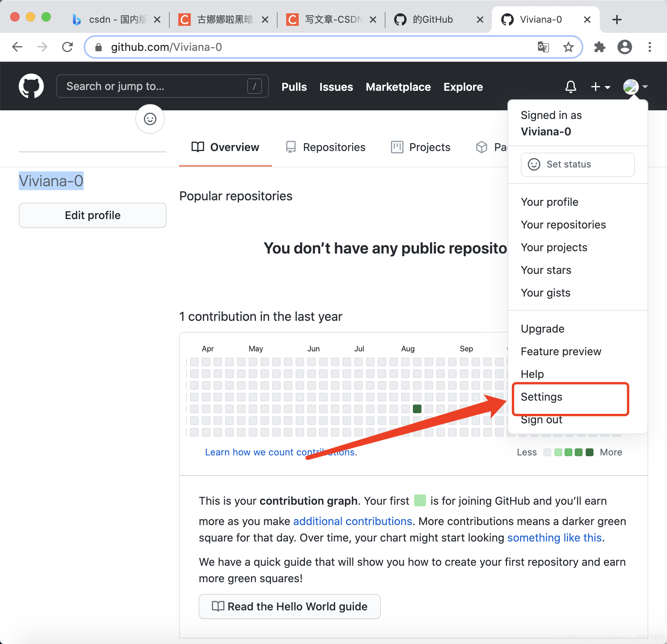
Task: Click Read the Hello World guide button
Action: click(290, 606)
